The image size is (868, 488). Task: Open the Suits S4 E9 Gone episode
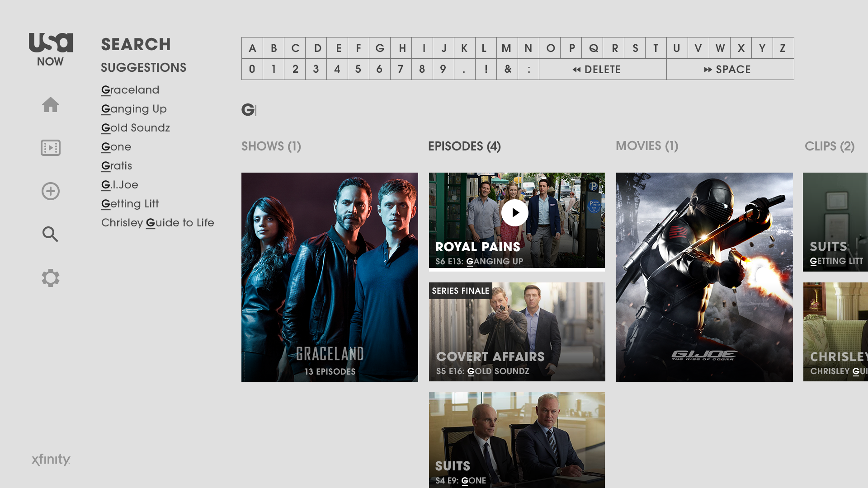pyautogui.click(x=517, y=440)
